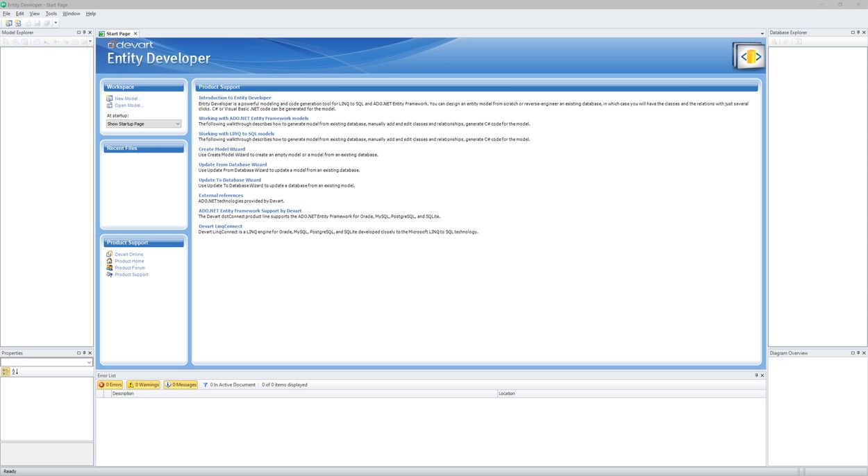Click the Devart Online globe icon
Viewport: 868px width, 476px height.
pos(110,254)
